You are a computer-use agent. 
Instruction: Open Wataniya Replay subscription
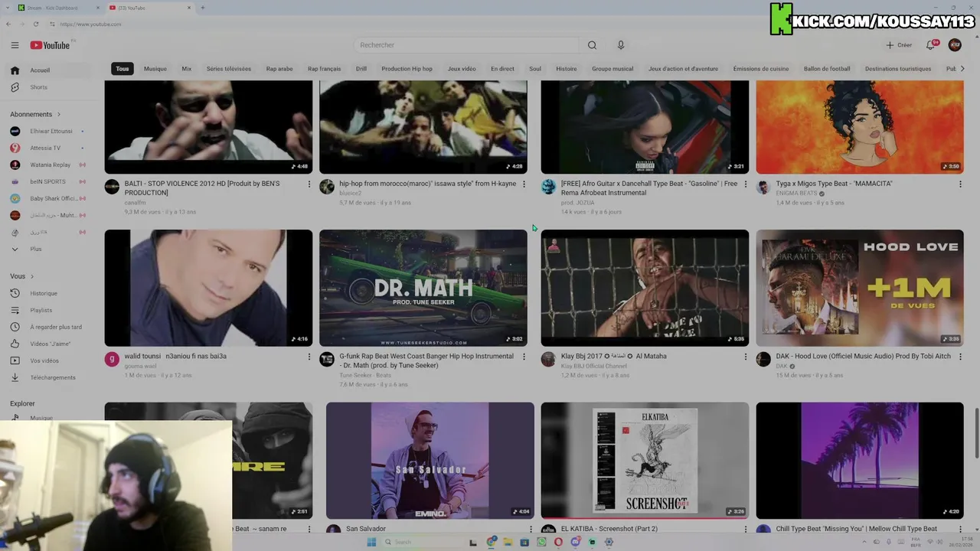point(50,165)
